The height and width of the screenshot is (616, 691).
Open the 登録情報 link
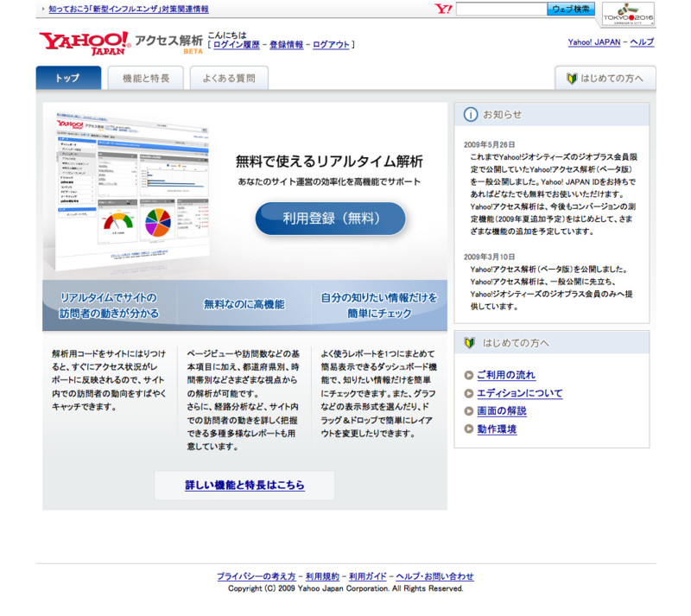point(287,45)
